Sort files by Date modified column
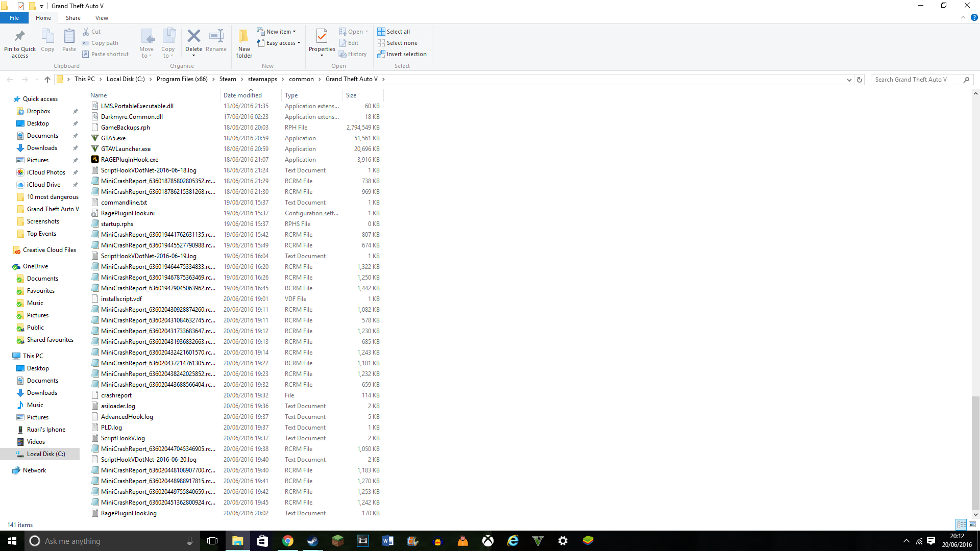This screenshot has height=551, width=980. 242,95
